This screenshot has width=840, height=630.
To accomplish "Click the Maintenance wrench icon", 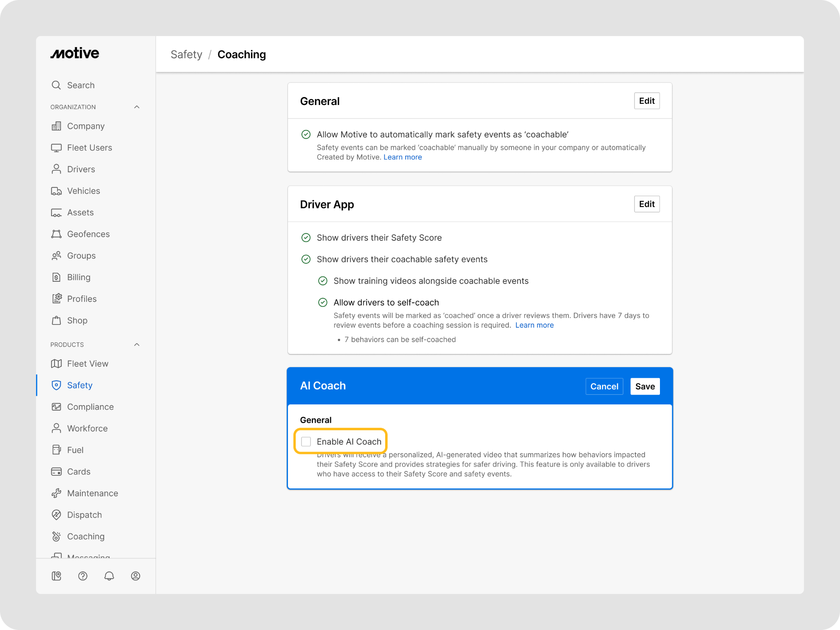I will 56,493.
